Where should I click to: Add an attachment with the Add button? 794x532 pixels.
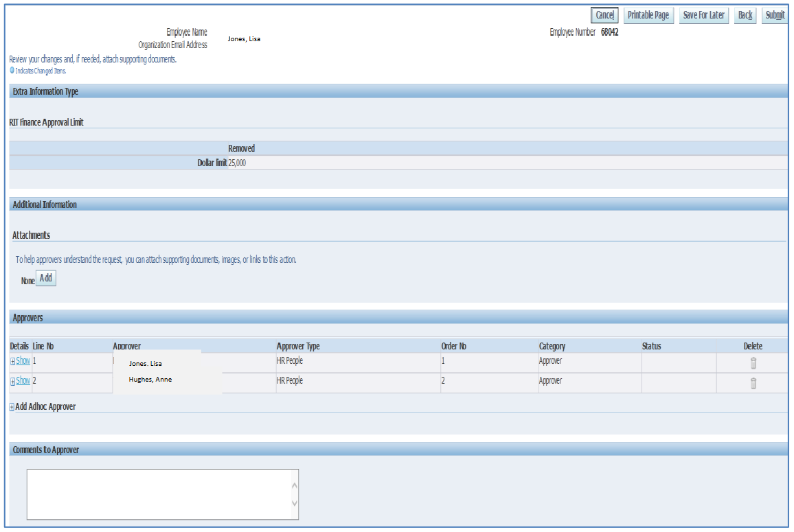[x=45, y=278]
